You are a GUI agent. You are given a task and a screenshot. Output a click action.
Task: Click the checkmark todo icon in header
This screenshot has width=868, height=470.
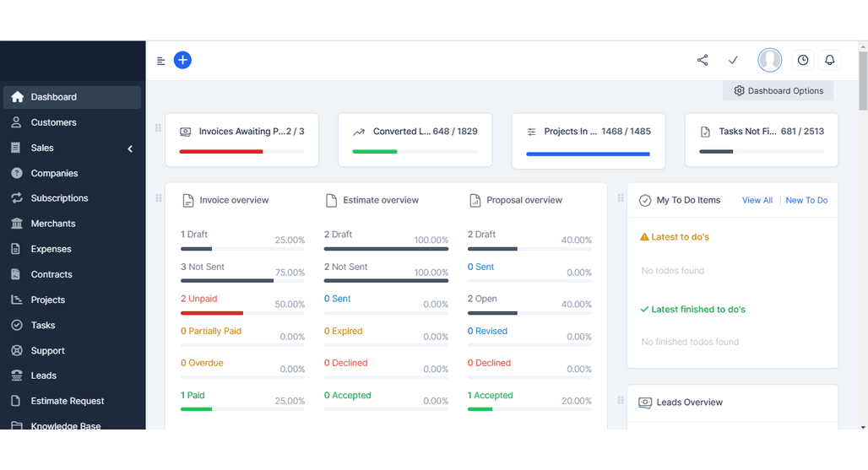[733, 60]
